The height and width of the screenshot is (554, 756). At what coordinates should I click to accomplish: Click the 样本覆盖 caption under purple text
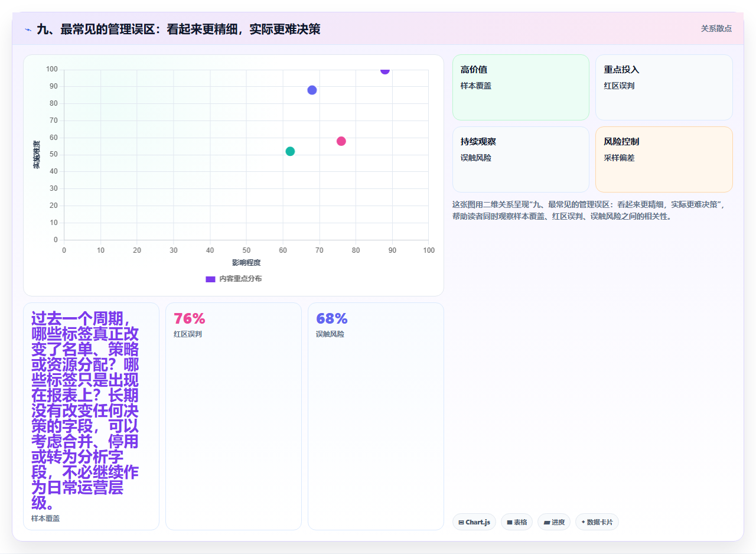pos(45,519)
